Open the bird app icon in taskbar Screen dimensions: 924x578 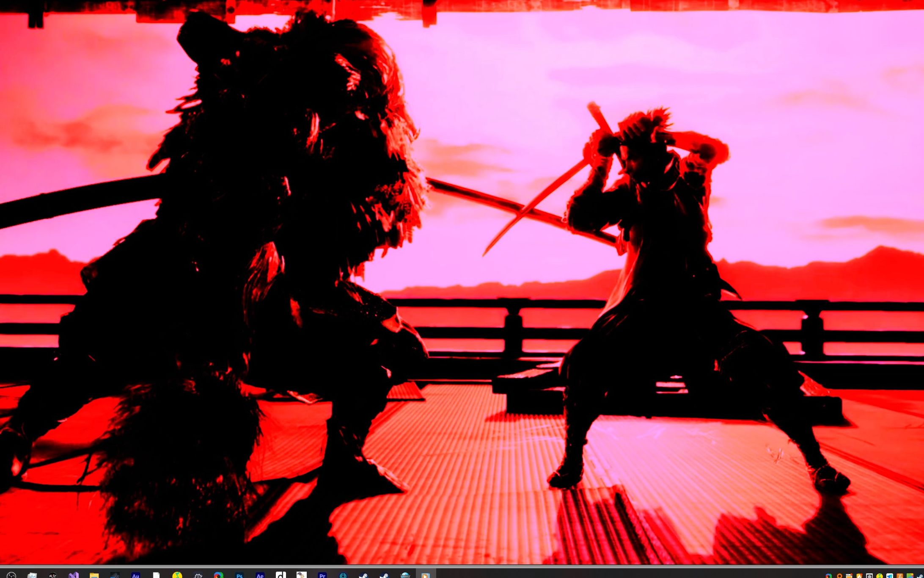click(301, 575)
